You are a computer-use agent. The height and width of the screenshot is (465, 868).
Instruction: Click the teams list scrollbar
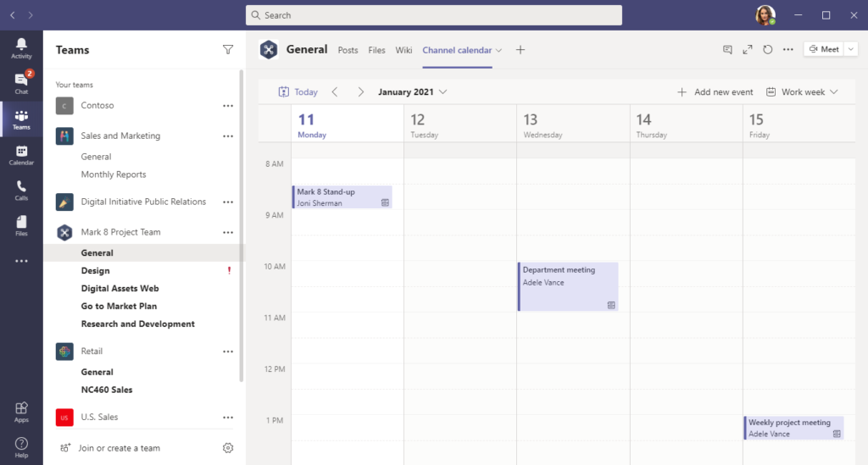pos(242,225)
